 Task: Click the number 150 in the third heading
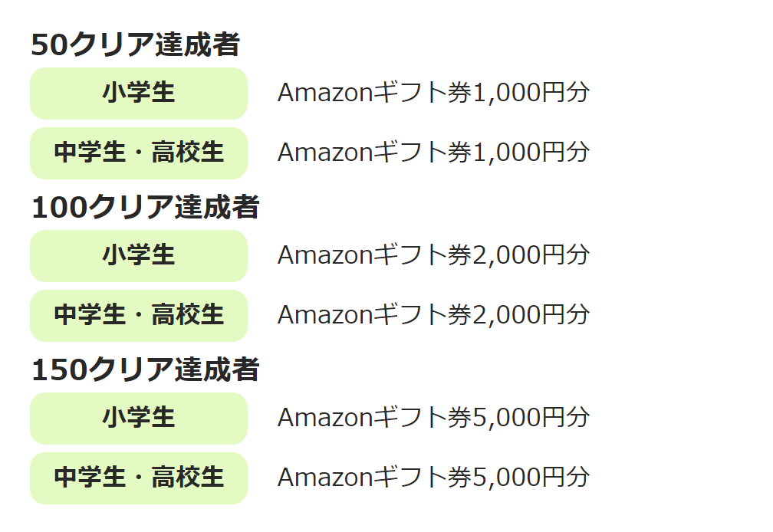pyautogui.click(x=60, y=370)
